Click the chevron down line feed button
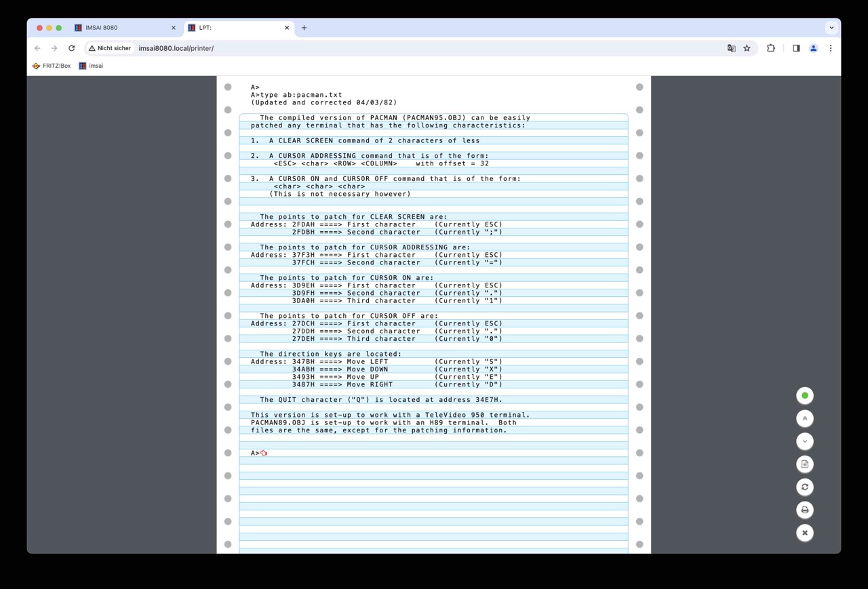 pyautogui.click(x=805, y=441)
